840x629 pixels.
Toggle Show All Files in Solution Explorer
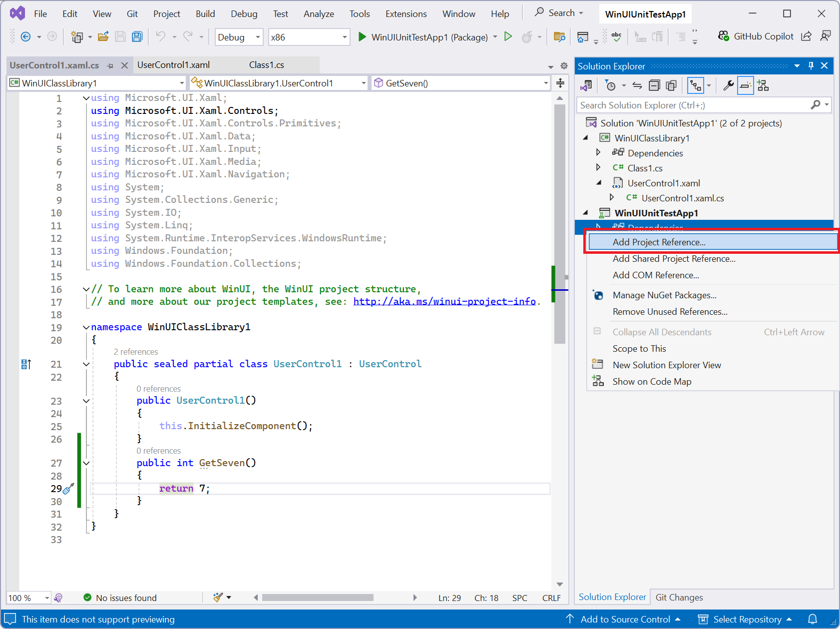tap(671, 85)
